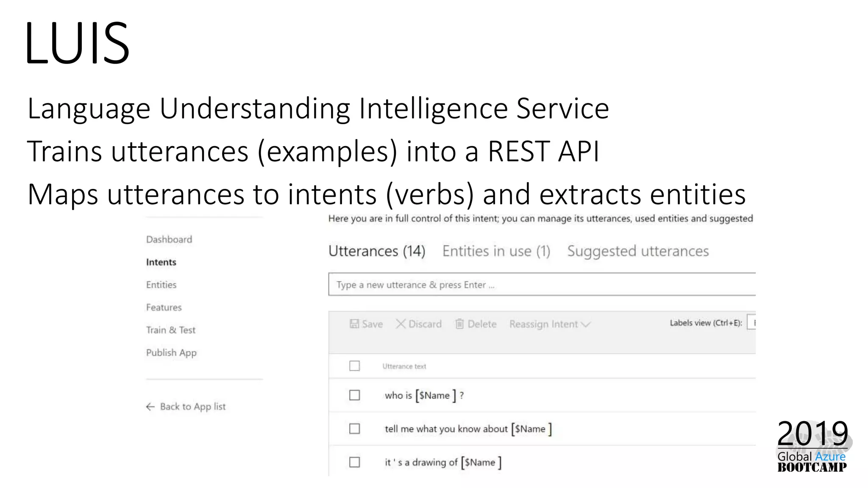The width and height of the screenshot is (868, 488).
Task: Open the Features sidebar item
Action: (x=164, y=308)
